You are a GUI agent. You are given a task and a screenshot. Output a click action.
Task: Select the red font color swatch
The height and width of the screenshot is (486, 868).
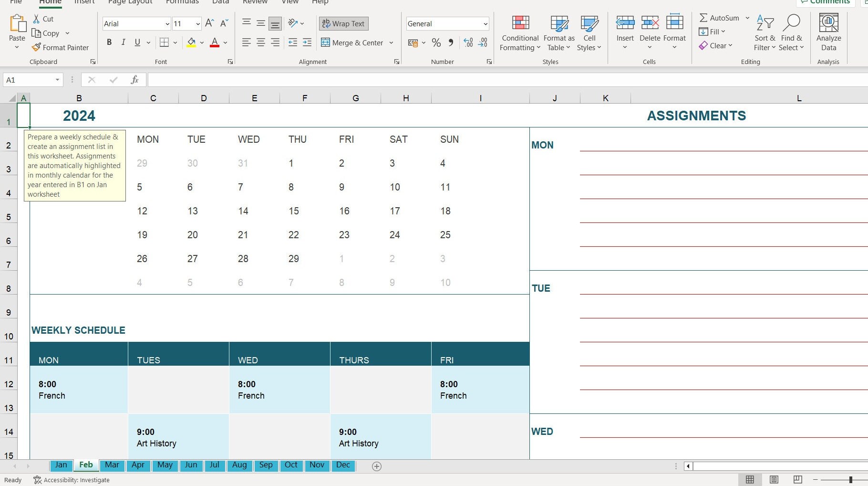(215, 44)
